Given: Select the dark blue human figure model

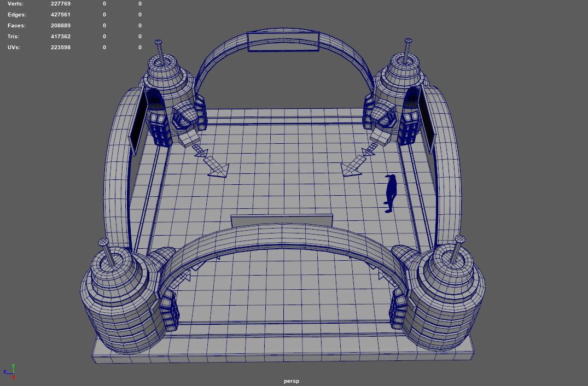Looking at the screenshot, I should pos(391,194).
